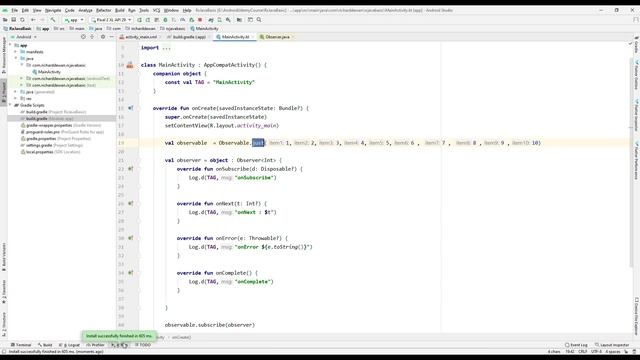
Task: Click the Save All toolbar icon
Action: pos(13,20)
